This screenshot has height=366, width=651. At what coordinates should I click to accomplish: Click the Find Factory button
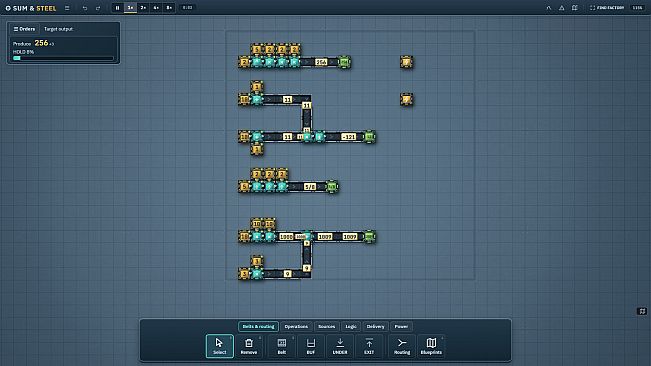click(607, 8)
